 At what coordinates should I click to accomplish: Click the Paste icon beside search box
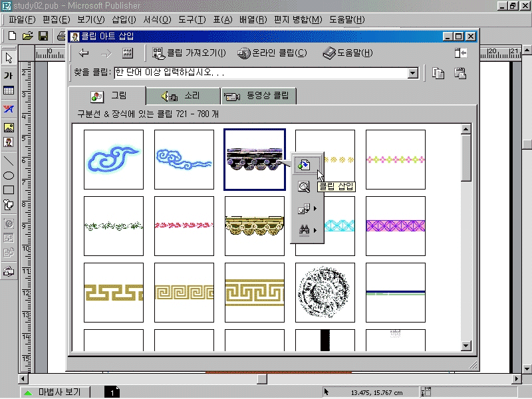coord(460,73)
